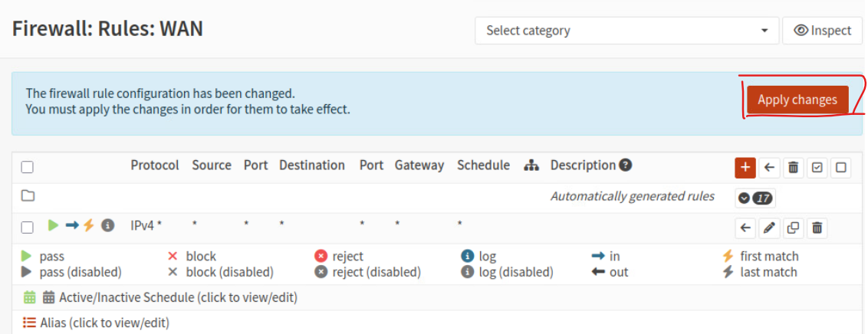This screenshot has height=334, width=868.
Task: Click header move selected rules arrow icon
Action: (x=769, y=168)
